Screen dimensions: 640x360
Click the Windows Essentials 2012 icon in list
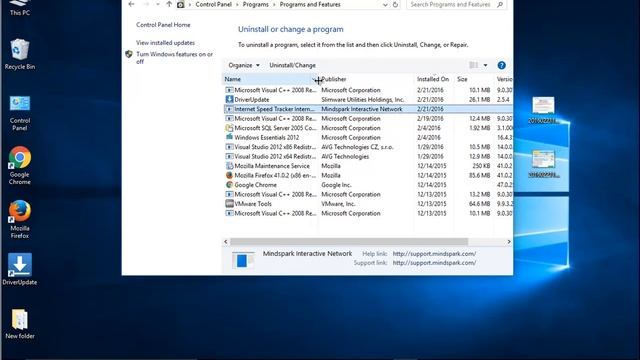pyautogui.click(x=229, y=138)
